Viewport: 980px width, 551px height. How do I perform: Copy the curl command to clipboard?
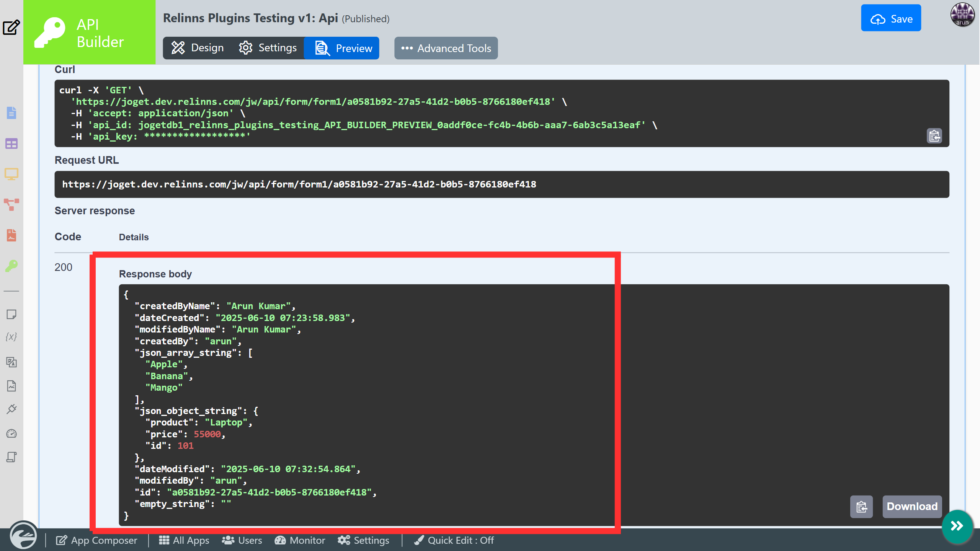tap(934, 136)
